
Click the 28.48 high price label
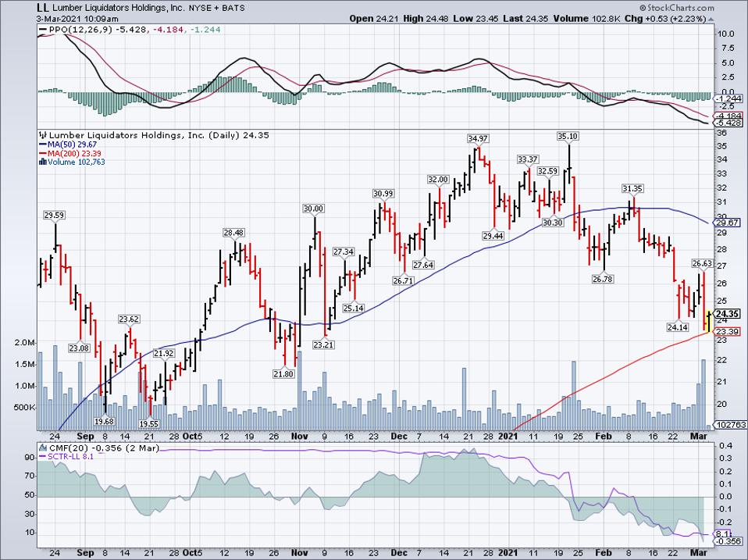(x=233, y=233)
